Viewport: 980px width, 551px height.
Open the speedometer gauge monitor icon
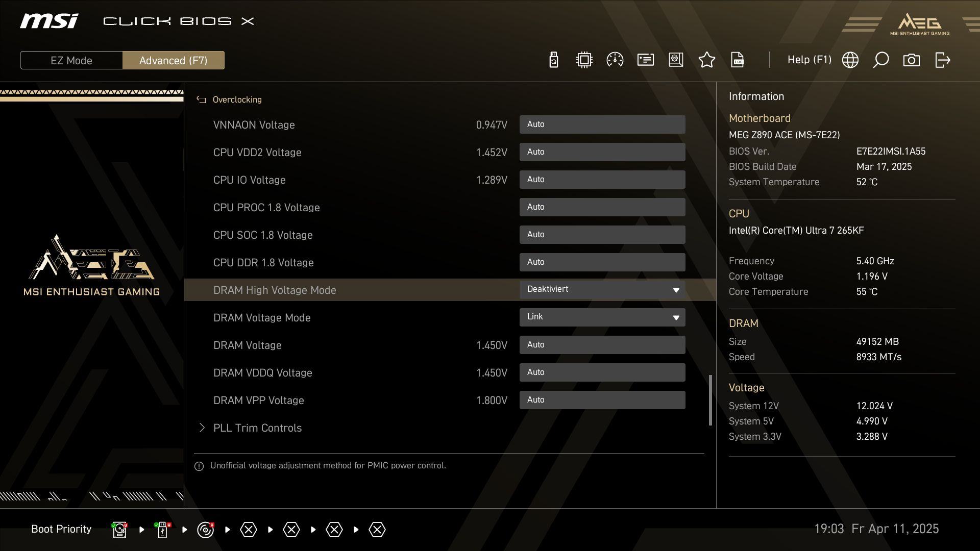tap(615, 60)
